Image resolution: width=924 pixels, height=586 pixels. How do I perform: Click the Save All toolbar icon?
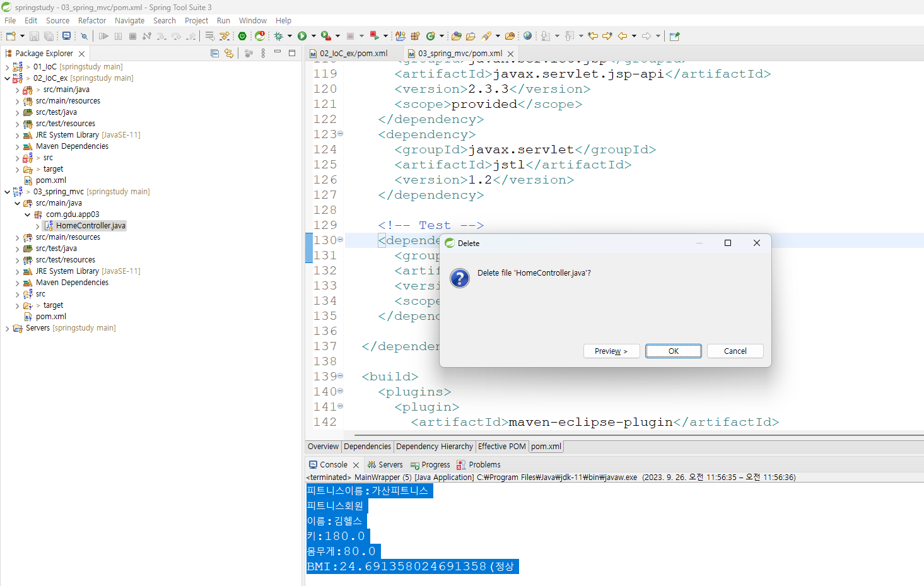point(49,36)
